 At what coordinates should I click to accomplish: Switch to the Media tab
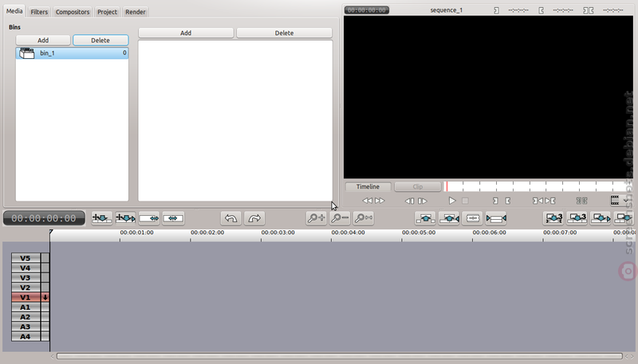click(x=14, y=11)
